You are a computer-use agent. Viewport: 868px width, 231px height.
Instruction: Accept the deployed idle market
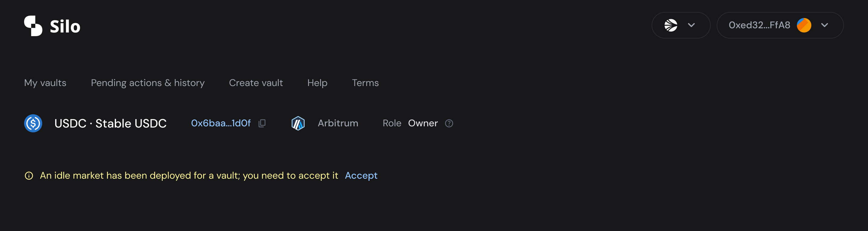click(x=361, y=175)
